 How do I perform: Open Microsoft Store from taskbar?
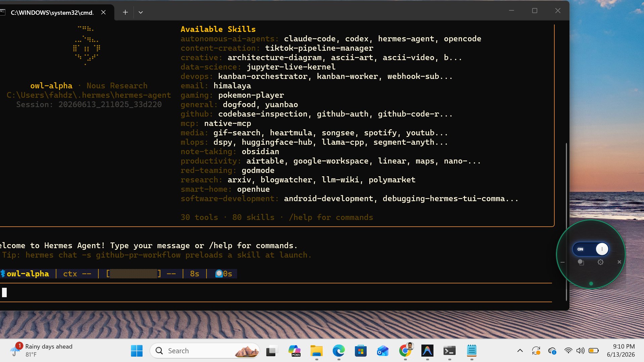(x=361, y=351)
